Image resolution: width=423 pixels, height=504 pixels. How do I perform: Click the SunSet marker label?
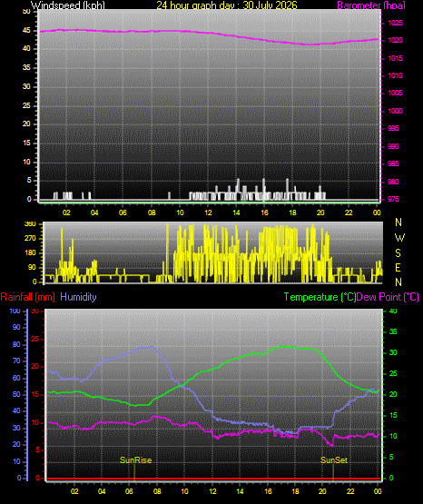click(x=334, y=460)
